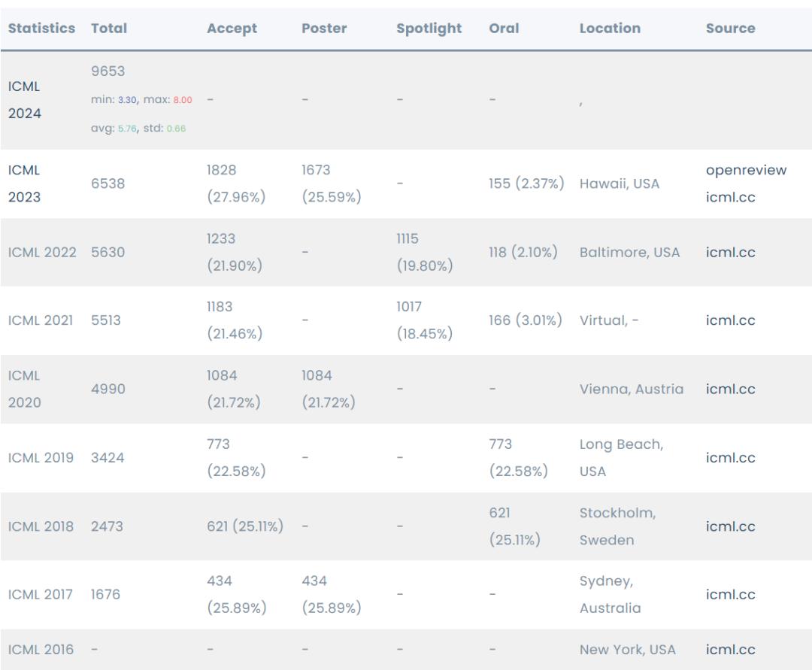Open the icml.cc source for ICML 2020

pos(730,389)
